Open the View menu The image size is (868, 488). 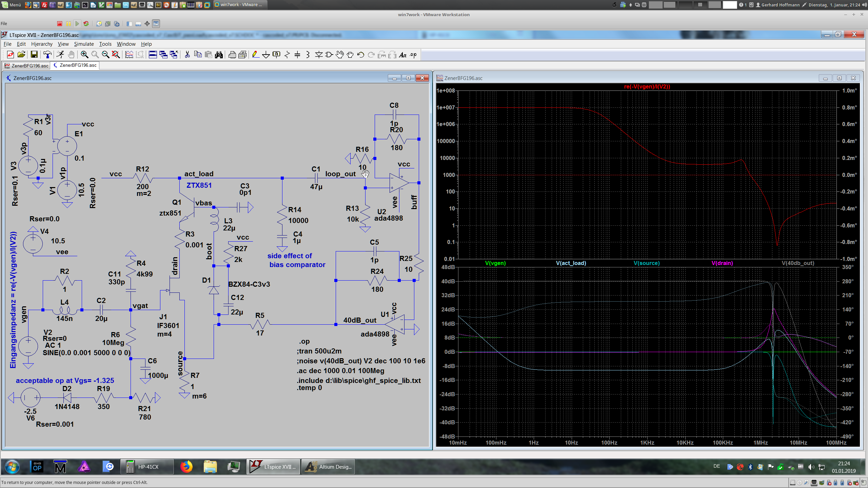63,44
